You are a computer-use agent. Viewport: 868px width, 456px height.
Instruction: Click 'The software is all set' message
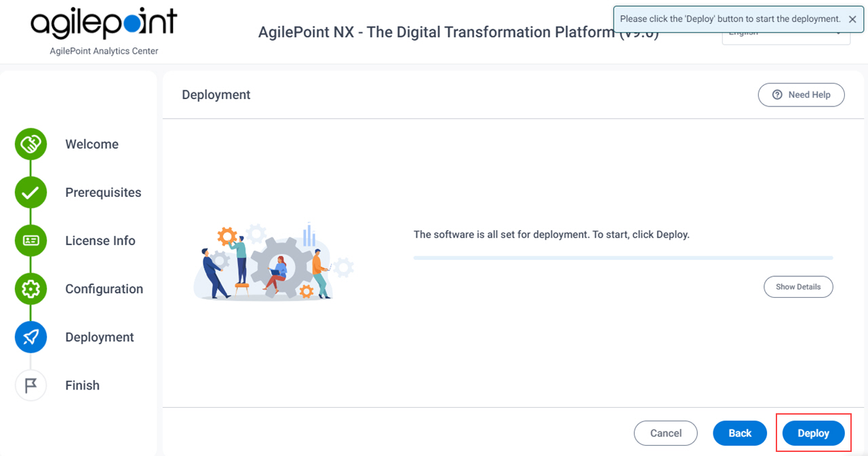click(x=551, y=235)
